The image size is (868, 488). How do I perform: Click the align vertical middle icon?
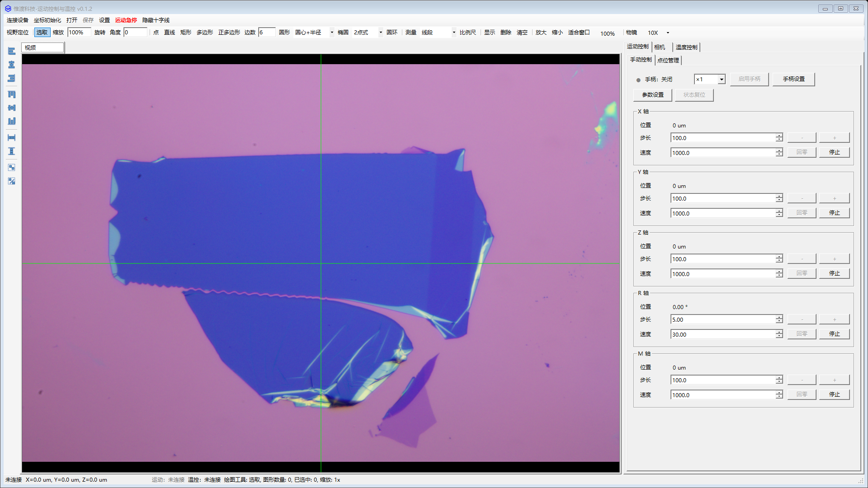[12, 108]
